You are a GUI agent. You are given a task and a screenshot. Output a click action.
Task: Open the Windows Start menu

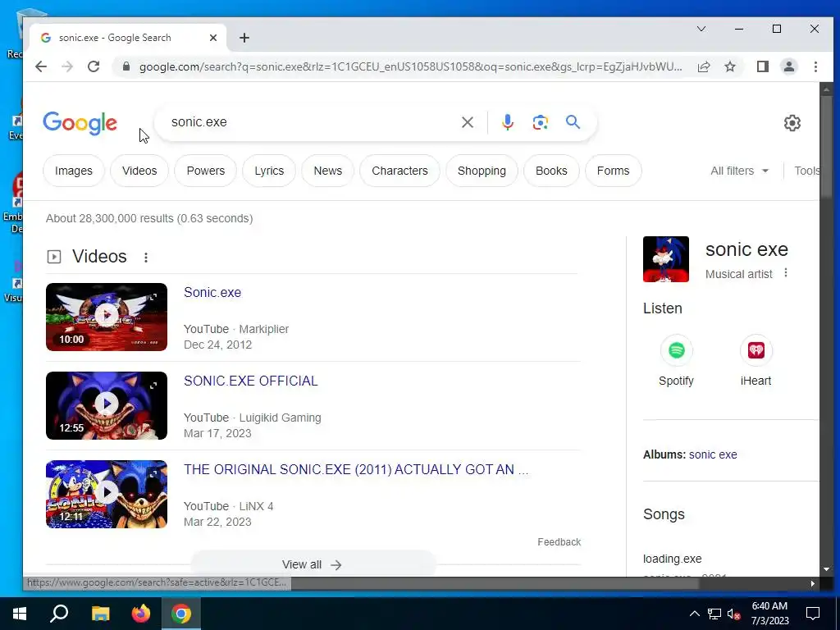[x=20, y=614]
